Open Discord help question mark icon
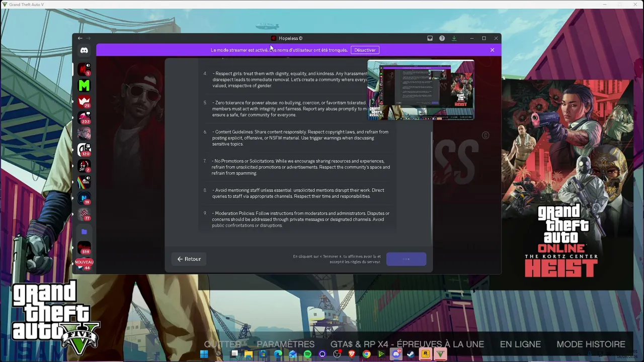 (x=442, y=38)
